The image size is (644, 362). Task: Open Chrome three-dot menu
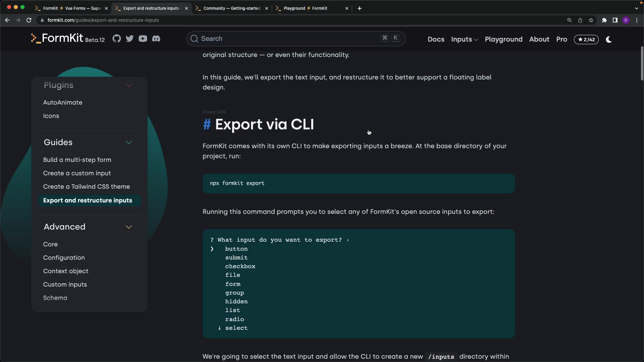click(x=637, y=20)
